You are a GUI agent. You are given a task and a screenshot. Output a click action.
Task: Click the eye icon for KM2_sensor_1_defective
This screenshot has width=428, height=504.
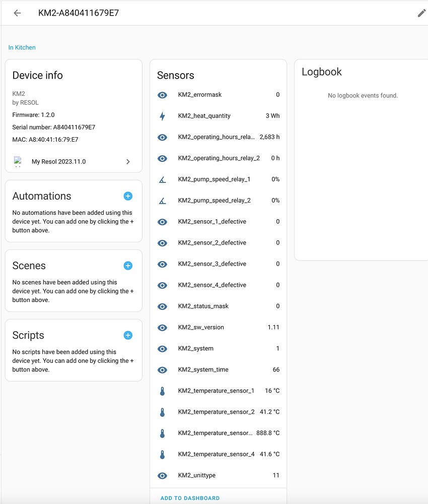[163, 222]
